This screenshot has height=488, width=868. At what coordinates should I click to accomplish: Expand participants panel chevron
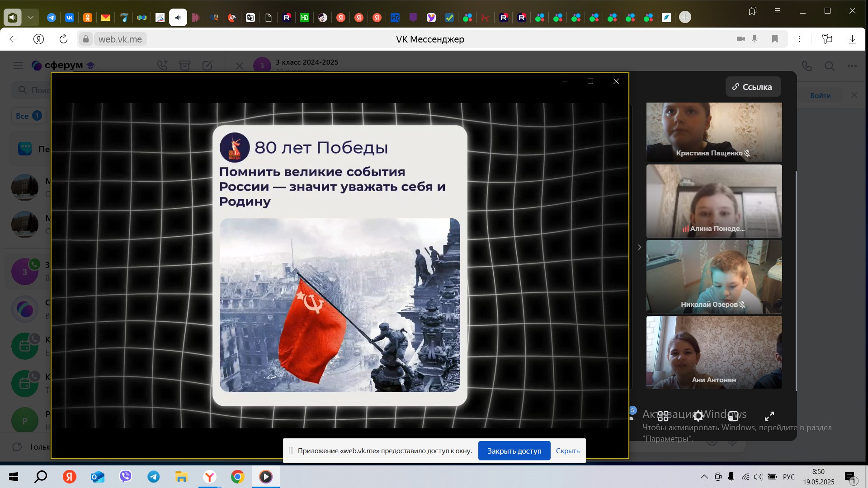coord(639,247)
